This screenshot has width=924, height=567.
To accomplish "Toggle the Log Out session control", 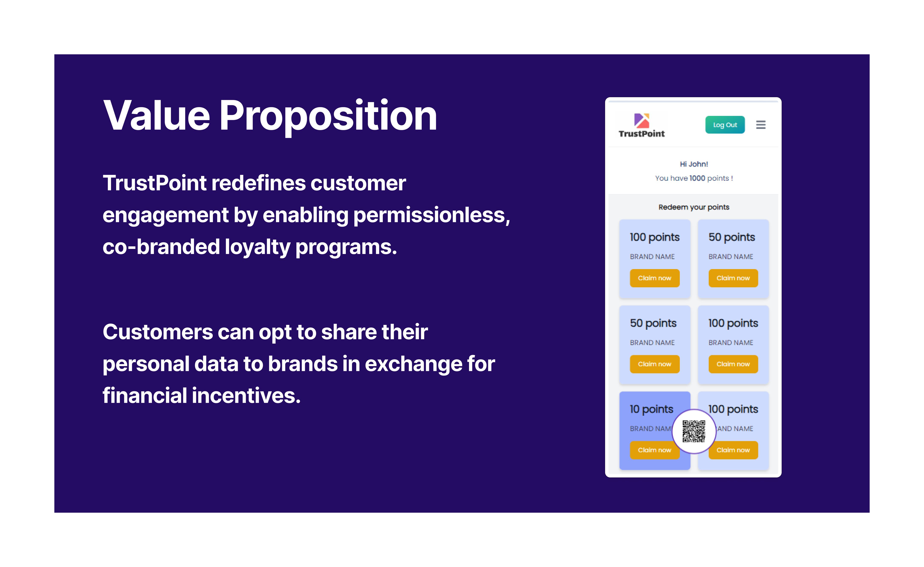I will [x=724, y=125].
